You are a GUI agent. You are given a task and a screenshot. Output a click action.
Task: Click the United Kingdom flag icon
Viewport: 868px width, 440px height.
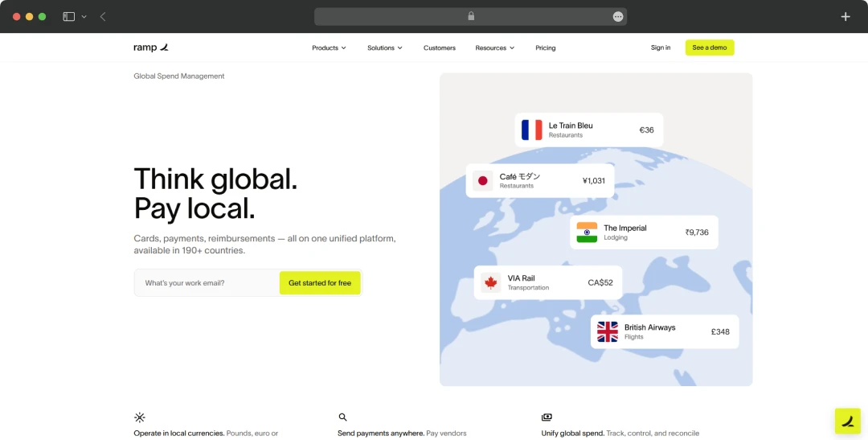click(608, 332)
